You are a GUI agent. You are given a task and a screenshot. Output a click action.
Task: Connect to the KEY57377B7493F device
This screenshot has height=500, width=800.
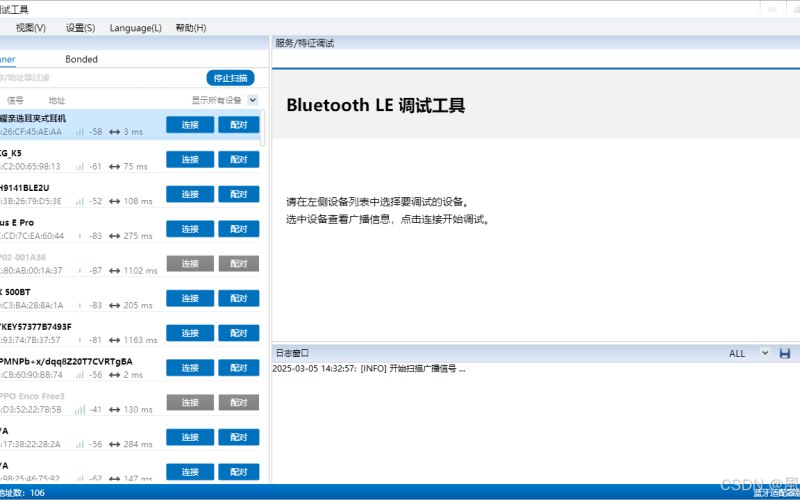[190, 333]
